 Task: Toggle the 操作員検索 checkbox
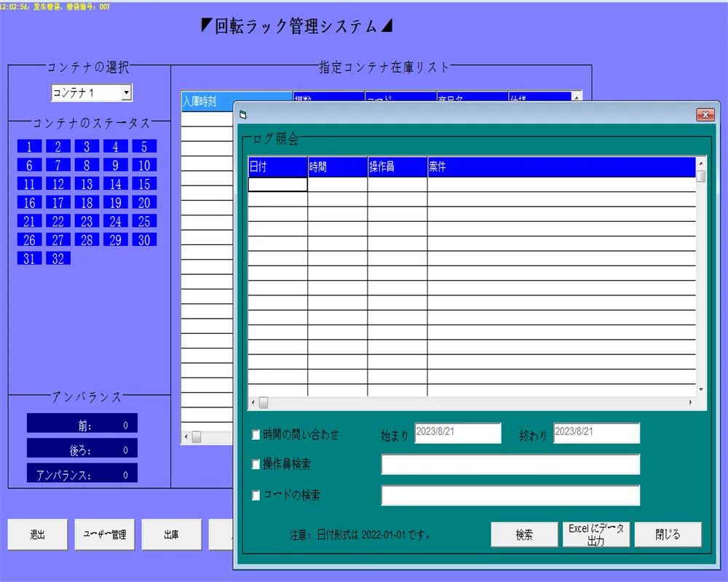coord(256,464)
